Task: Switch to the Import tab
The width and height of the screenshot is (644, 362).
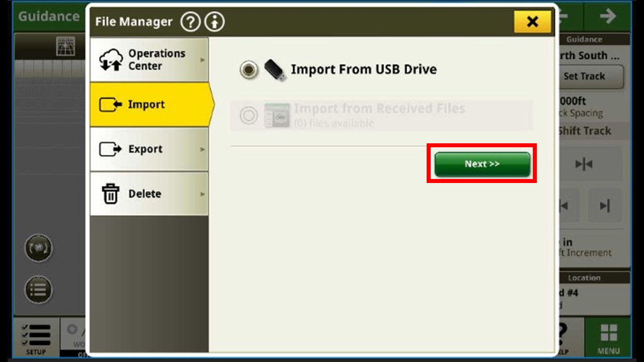Action: coord(151,105)
